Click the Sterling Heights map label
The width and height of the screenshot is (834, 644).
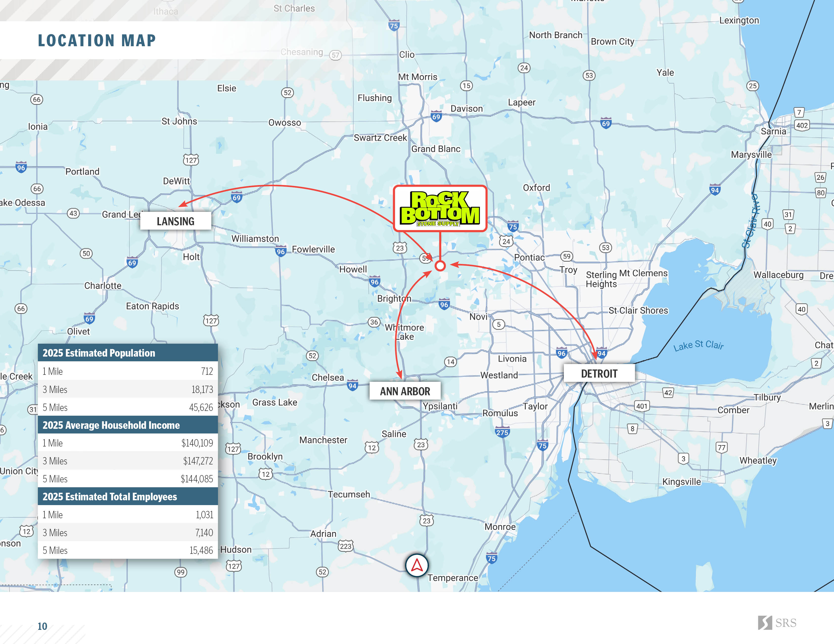coord(601,279)
